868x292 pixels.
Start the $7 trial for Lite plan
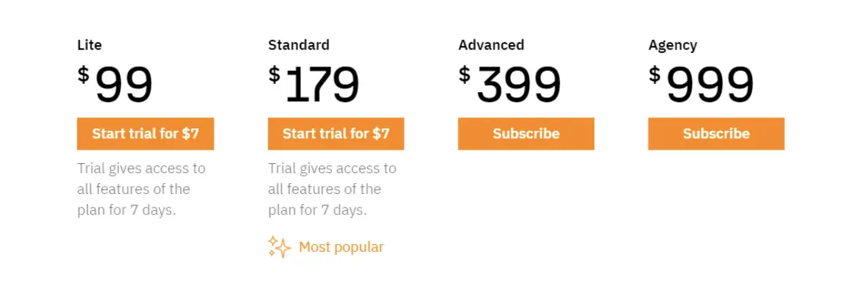click(x=145, y=134)
